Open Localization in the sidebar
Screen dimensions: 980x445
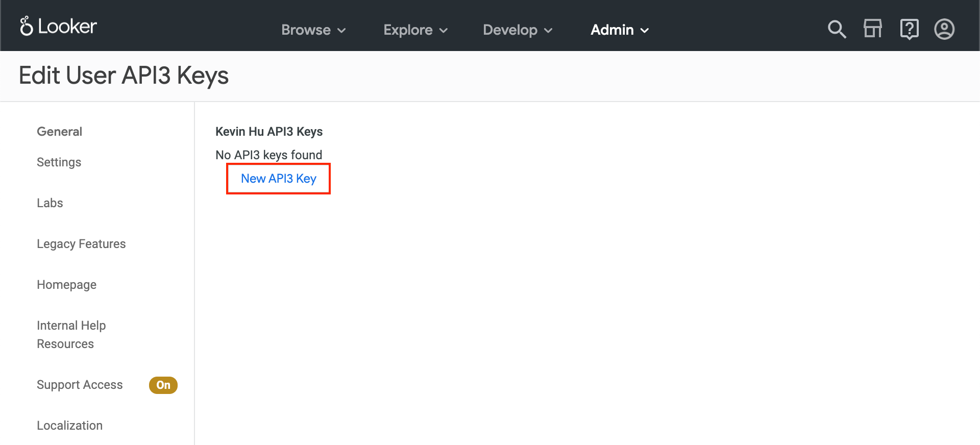[x=70, y=426]
